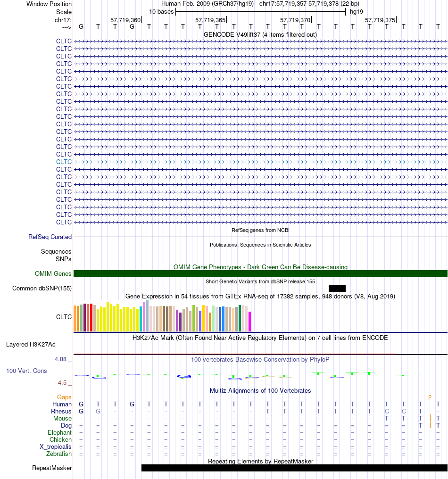This screenshot has height=479, width=448.
Task: Click the SNPs track label
Action: coord(63,259)
